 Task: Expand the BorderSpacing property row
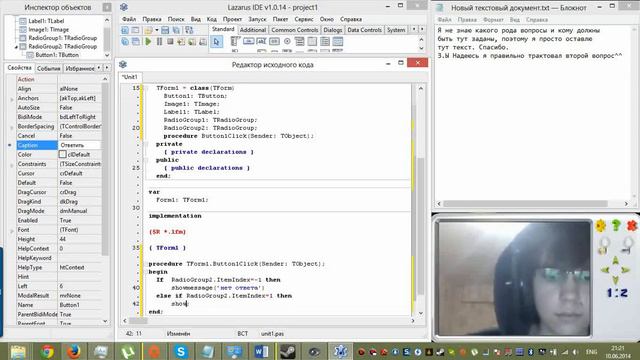(11, 127)
